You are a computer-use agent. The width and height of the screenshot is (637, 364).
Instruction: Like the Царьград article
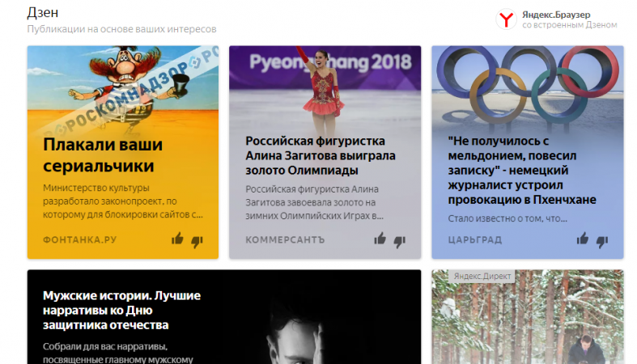click(x=583, y=239)
